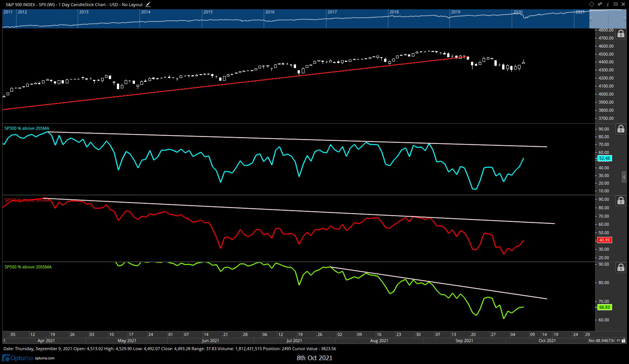Click the optuma.com link

[45, 358]
